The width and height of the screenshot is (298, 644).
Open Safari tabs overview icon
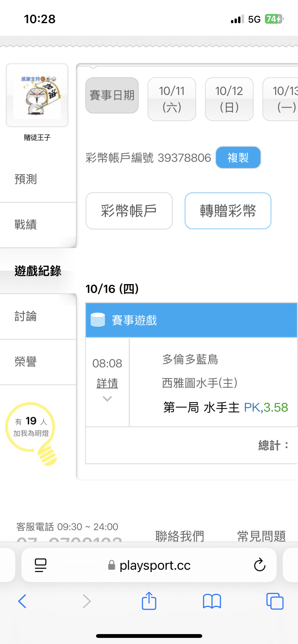[275, 601]
